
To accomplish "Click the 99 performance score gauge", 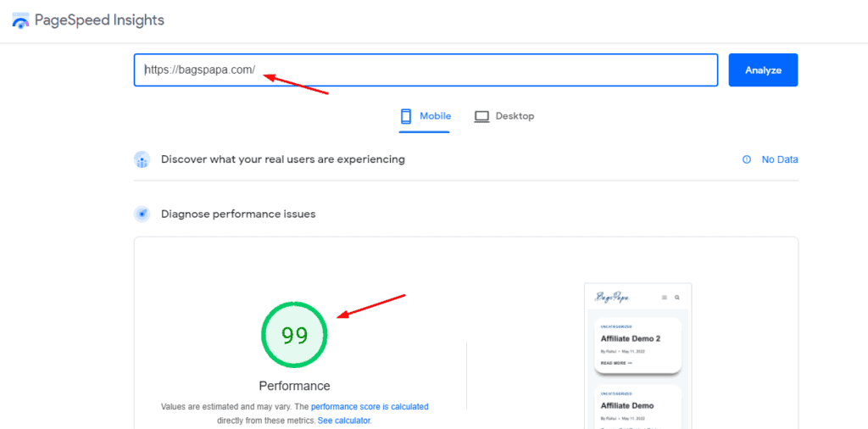I will [x=294, y=336].
